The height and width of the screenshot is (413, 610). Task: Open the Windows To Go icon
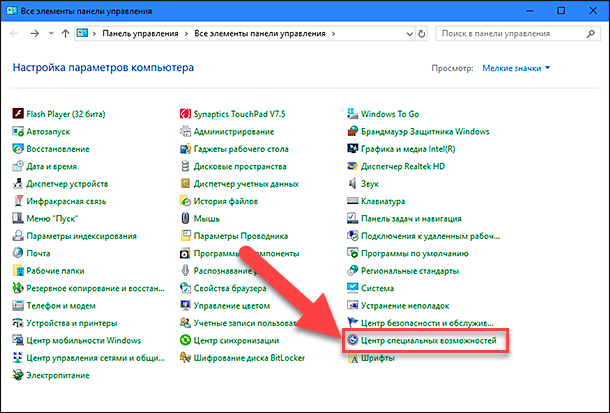coord(352,114)
